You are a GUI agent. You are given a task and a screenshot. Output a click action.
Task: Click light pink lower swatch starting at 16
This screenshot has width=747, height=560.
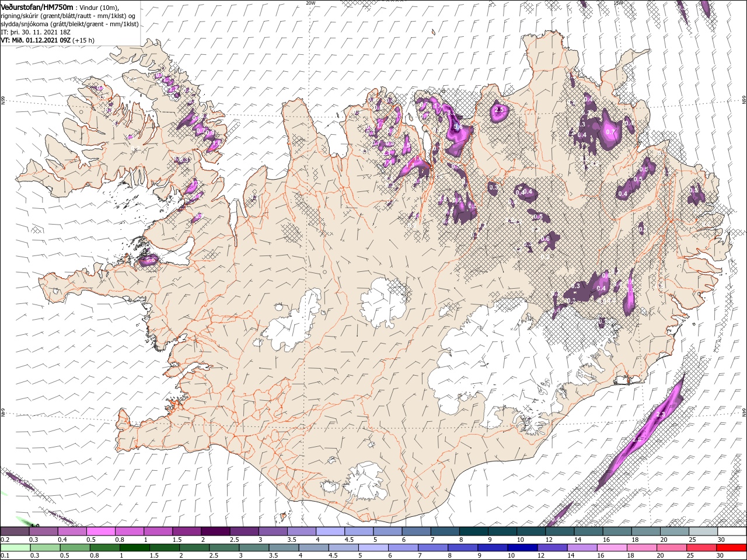click(x=612, y=548)
